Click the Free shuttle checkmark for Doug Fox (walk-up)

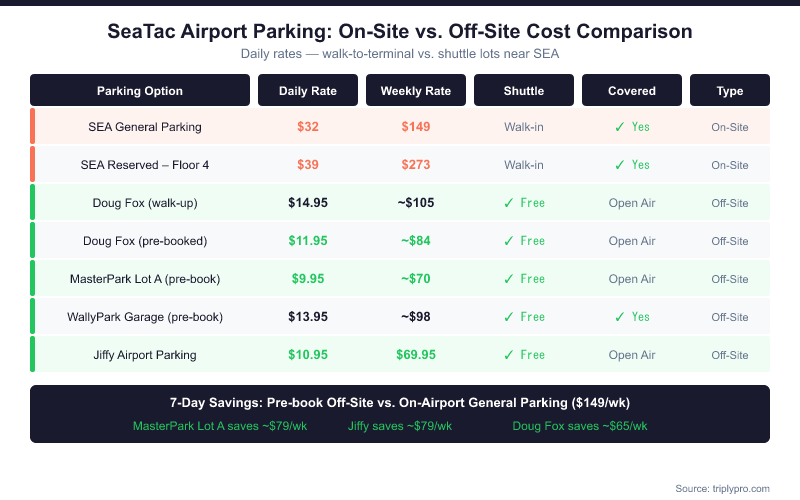tap(510, 203)
